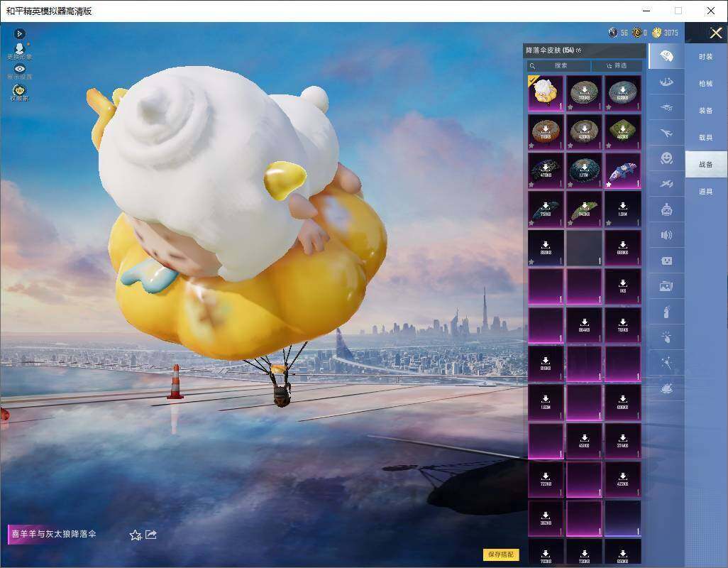Close the wardrobe with the X button
The width and height of the screenshot is (728, 568).
pos(715,33)
